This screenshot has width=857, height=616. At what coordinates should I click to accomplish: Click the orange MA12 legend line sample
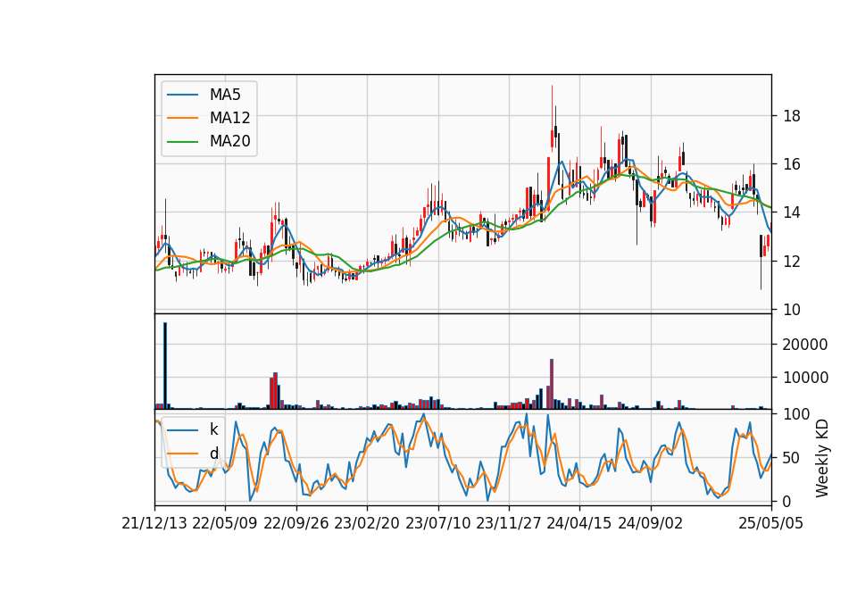(182, 118)
